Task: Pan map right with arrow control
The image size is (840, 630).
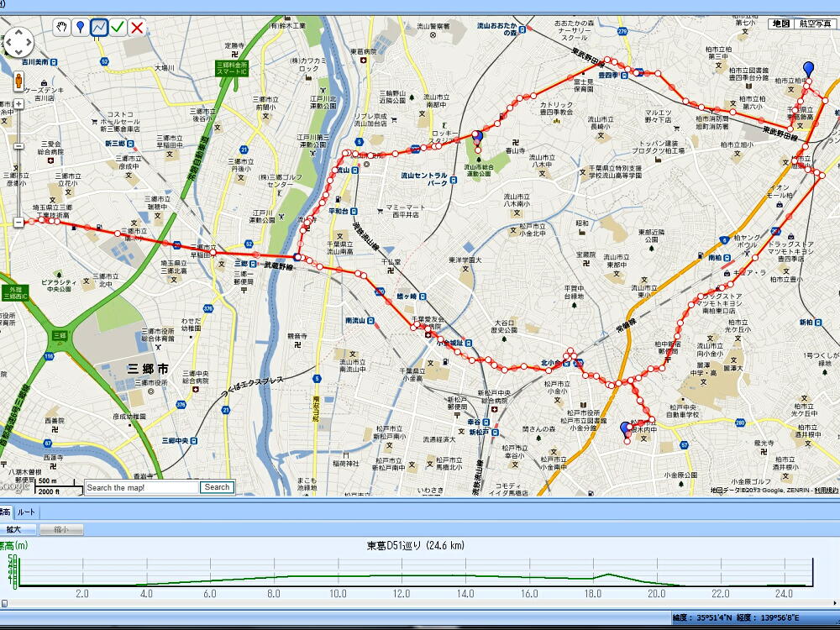Action: (x=29, y=42)
